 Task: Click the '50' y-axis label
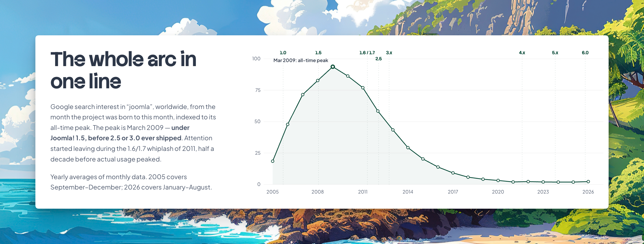coord(257,121)
